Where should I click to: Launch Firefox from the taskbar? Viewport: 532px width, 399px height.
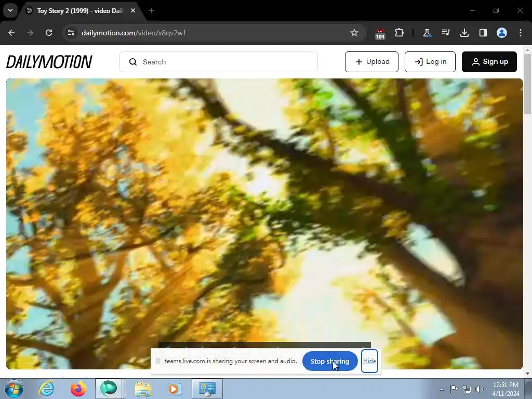coord(78,389)
